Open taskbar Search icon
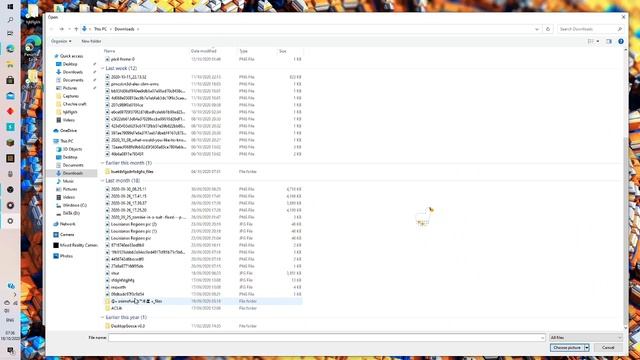 [10, 20]
